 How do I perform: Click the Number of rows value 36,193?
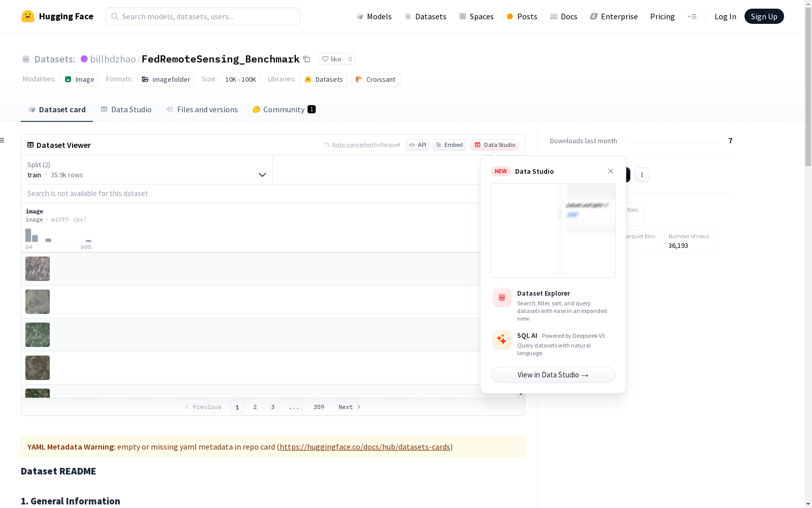pos(678,246)
